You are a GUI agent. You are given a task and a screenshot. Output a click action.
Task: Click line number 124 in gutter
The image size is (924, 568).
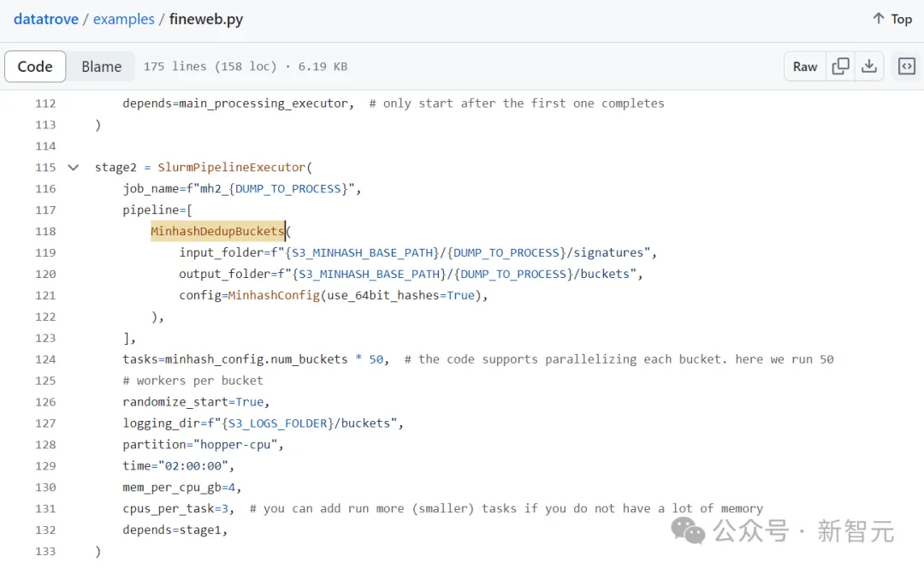pos(45,359)
